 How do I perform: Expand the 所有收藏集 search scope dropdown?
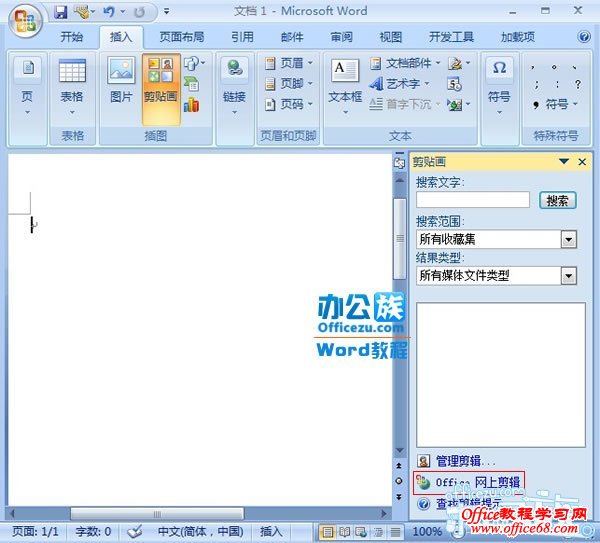pyautogui.click(x=569, y=240)
